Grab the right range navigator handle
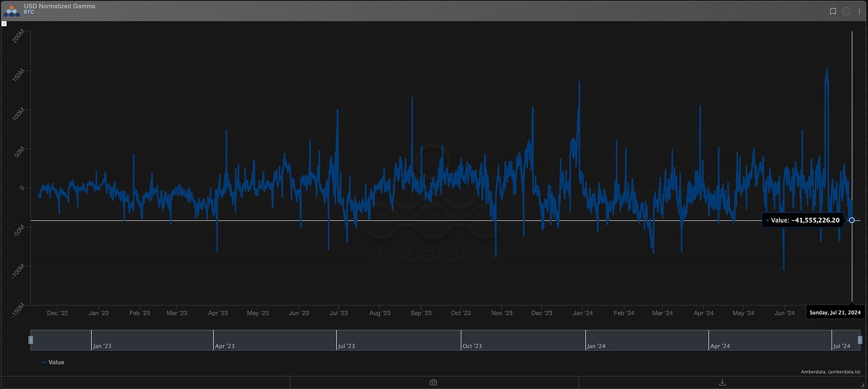 pos(860,340)
